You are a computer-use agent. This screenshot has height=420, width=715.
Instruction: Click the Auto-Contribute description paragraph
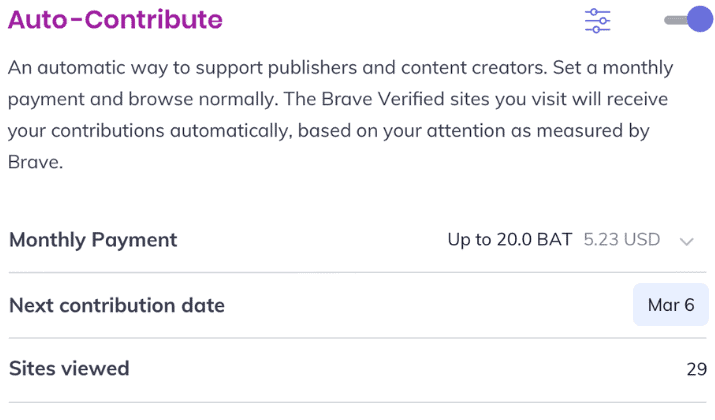[340, 114]
